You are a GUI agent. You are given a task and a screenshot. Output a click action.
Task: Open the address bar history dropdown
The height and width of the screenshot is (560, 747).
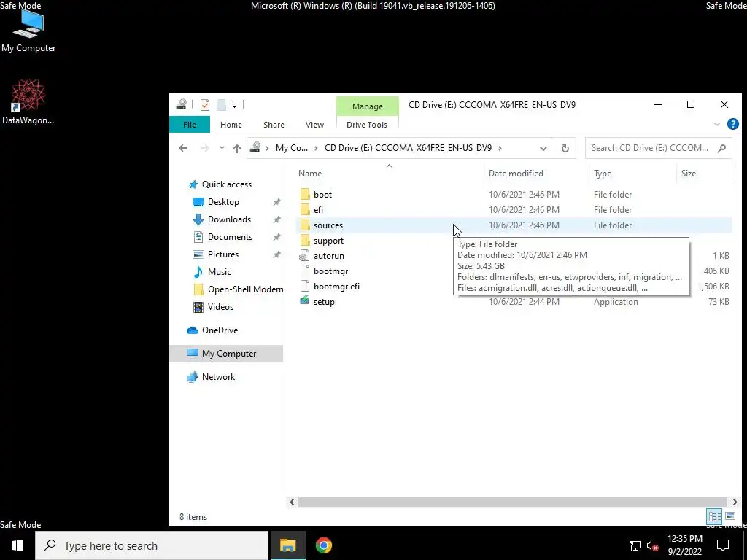click(543, 149)
